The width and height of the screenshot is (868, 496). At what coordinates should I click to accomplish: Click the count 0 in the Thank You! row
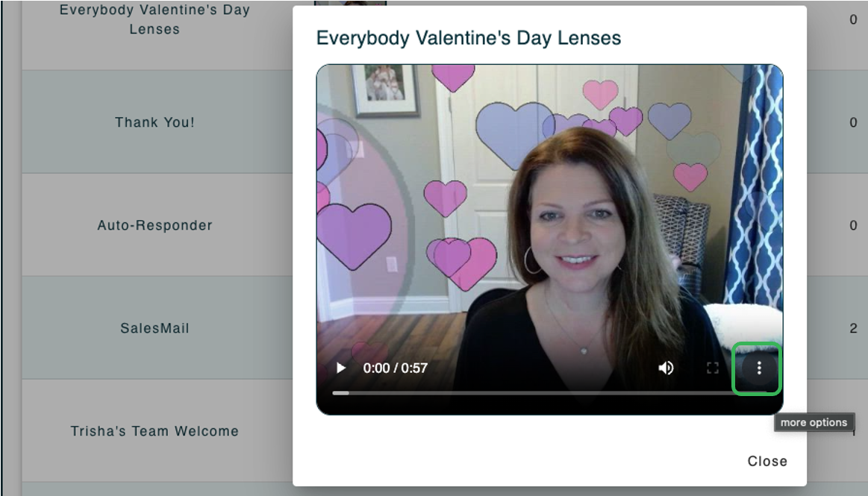pos(853,122)
